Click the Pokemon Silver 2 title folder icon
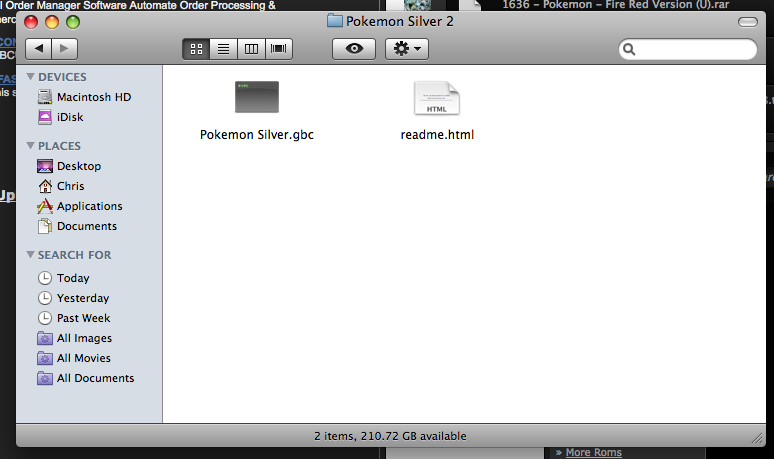The height and width of the screenshot is (459, 774). pyautogui.click(x=335, y=21)
